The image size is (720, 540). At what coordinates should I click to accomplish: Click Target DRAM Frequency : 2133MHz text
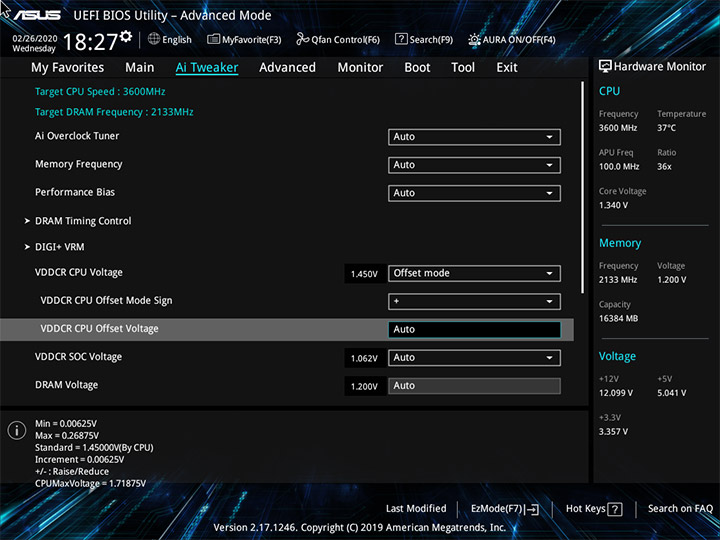[114, 112]
